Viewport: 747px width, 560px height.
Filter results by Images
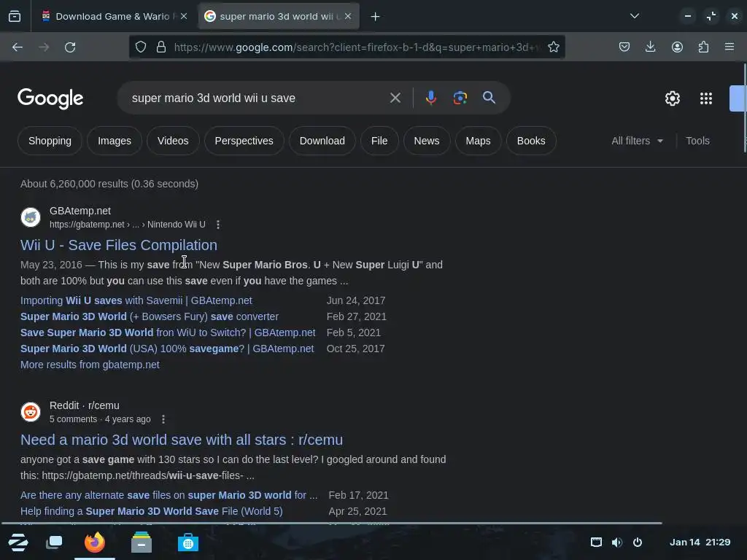(x=115, y=141)
